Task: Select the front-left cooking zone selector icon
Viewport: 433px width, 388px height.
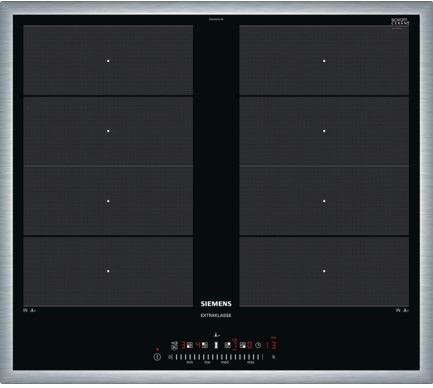Action: [x=190, y=345]
